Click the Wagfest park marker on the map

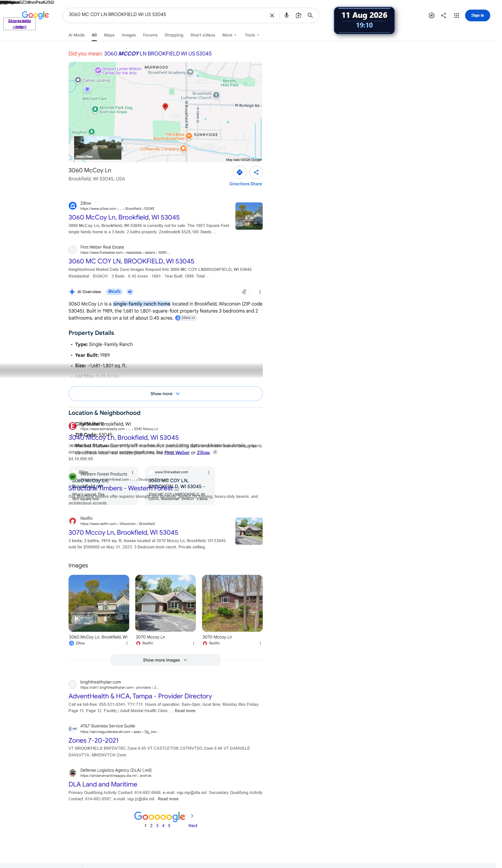coord(92,131)
